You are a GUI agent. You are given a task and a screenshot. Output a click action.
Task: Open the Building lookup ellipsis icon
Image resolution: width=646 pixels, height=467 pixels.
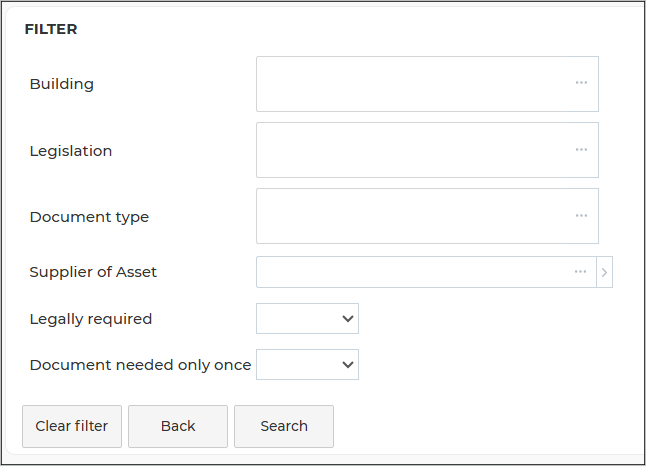(x=581, y=83)
